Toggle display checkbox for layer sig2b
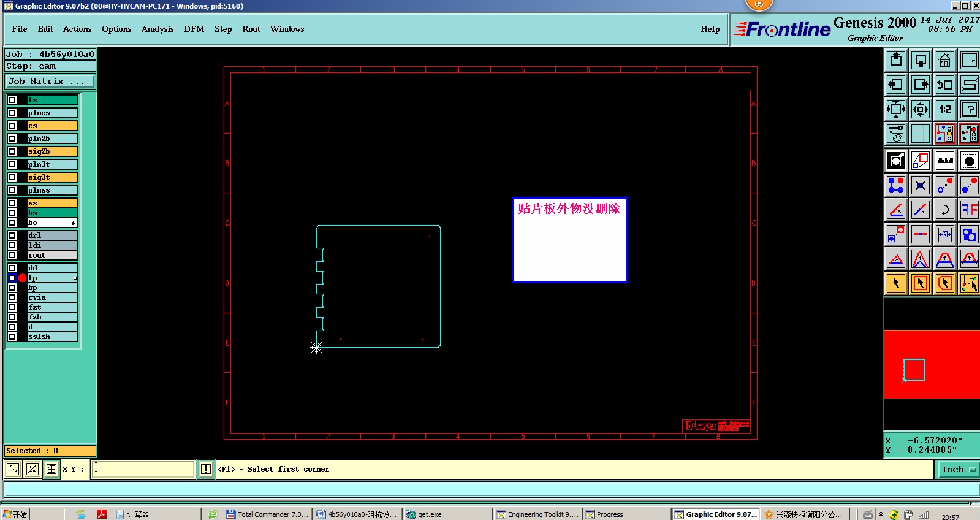This screenshot has width=980, height=520. [12, 151]
